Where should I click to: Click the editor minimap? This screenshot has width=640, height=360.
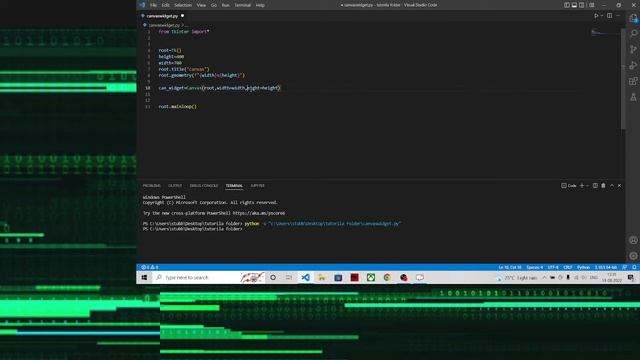[x=605, y=33]
